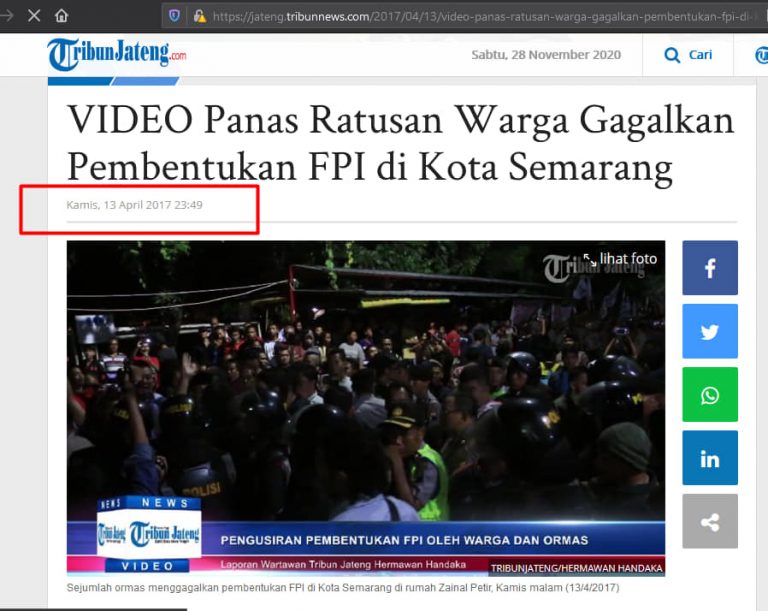This screenshot has width=768, height=611.
Task: Open the gray generic share button
Action: 710,521
